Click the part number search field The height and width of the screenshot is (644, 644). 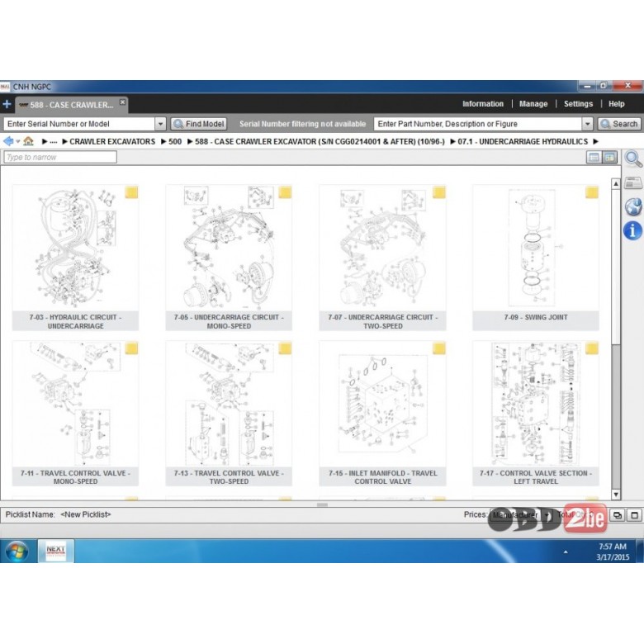click(x=478, y=124)
